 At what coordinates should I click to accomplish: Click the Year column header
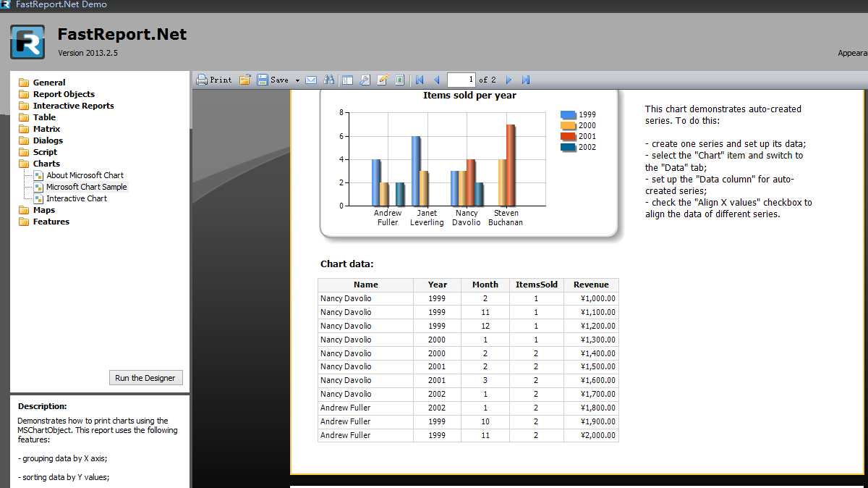[438, 285]
